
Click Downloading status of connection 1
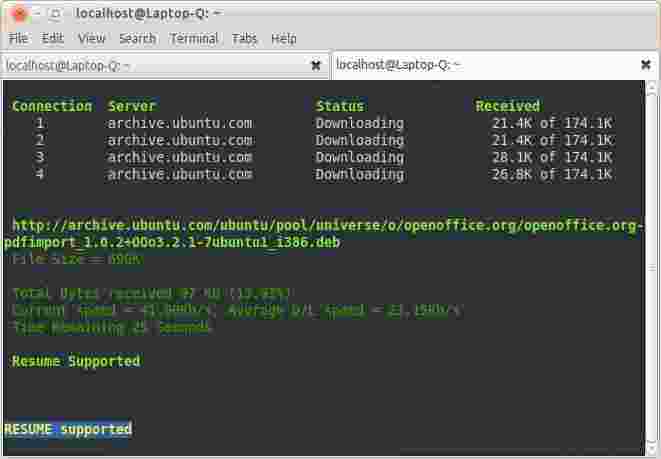[360, 123]
